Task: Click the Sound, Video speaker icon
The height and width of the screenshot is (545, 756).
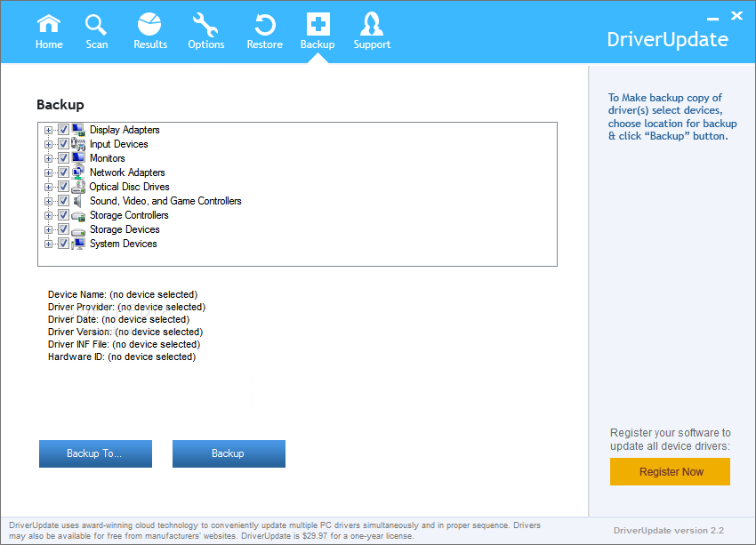Action: 77,200
